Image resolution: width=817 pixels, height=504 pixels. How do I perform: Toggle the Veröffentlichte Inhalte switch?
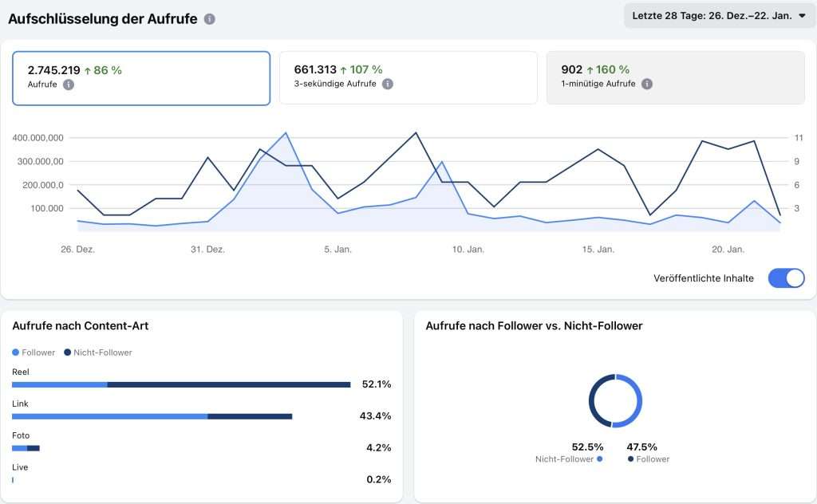coord(786,278)
